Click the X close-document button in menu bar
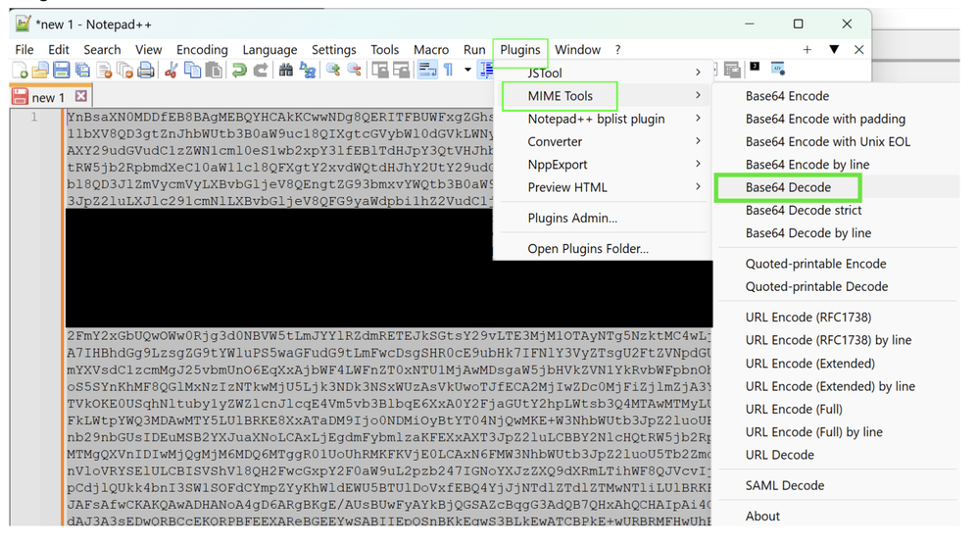Viewport: 980px width, 544px height. (x=858, y=49)
